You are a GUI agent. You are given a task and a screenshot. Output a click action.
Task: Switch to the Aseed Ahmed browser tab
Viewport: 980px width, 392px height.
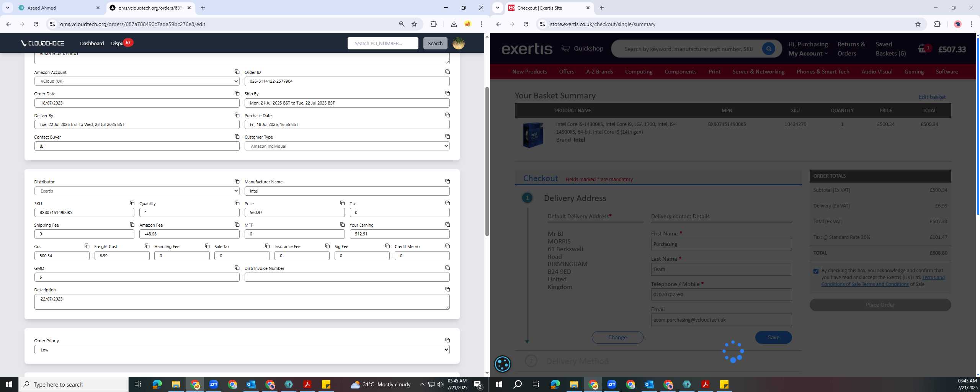click(x=59, y=8)
